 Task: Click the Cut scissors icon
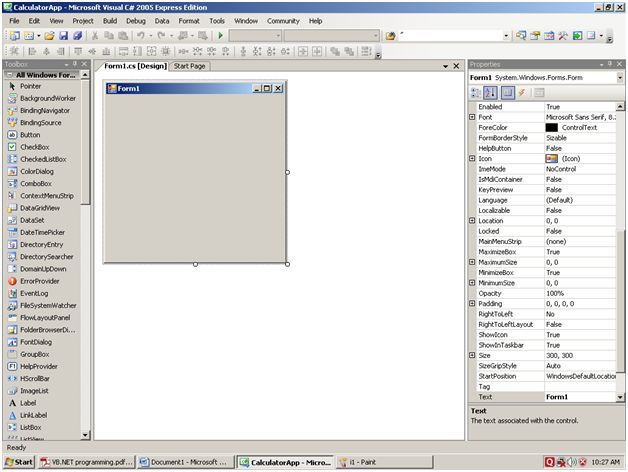(x=95, y=36)
